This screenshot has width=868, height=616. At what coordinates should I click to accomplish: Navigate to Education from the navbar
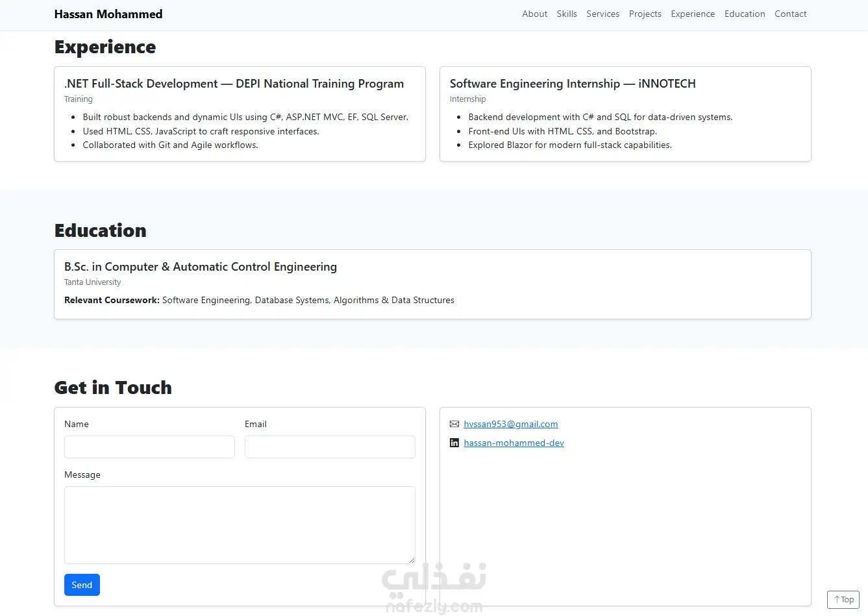tap(745, 14)
